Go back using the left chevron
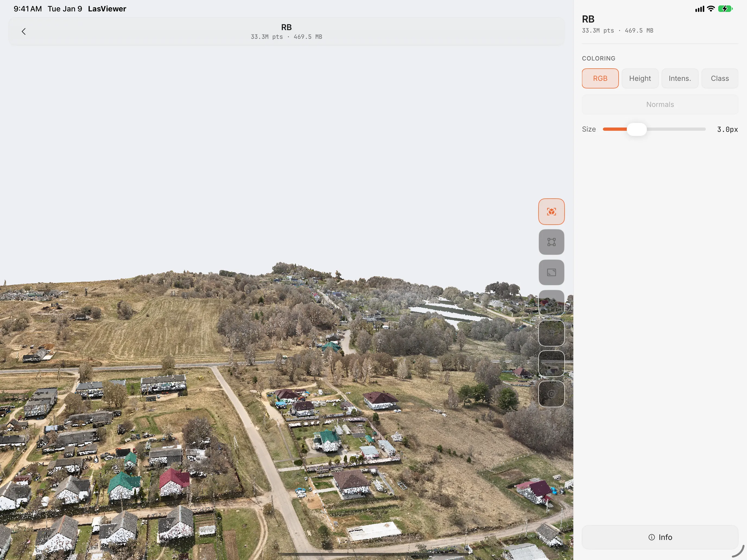The image size is (747, 560). 24,31
